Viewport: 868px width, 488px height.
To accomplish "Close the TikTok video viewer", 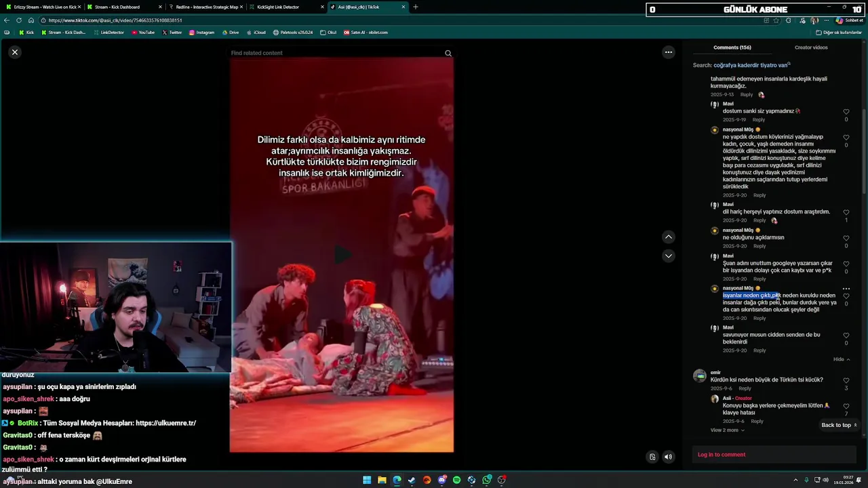I will (x=15, y=52).
